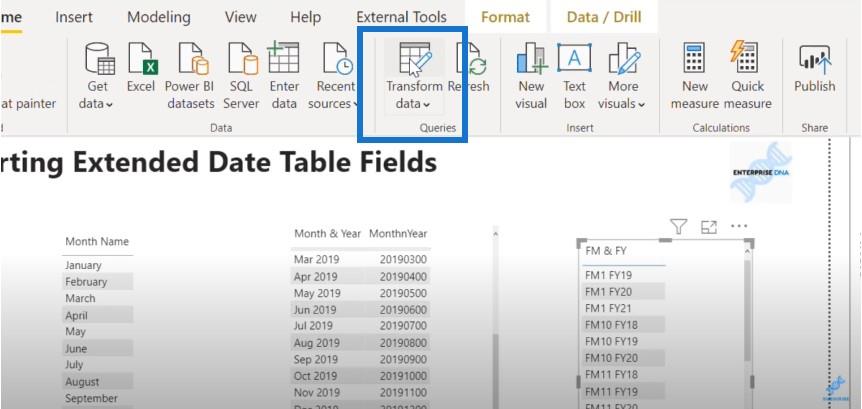Open More options ellipsis on FM & FY visual
This screenshot has width=862, height=409.
(739, 226)
